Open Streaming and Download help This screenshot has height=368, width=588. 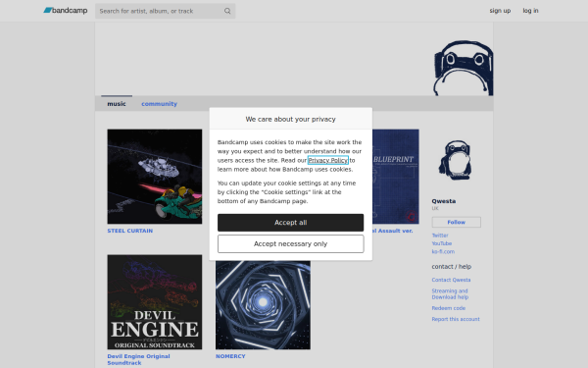[450, 294]
